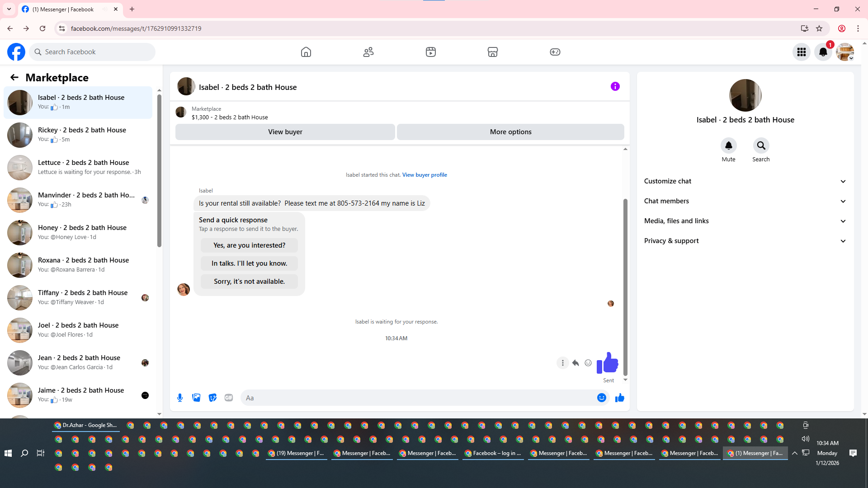The width and height of the screenshot is (868, 488).
Task: Go to the Facebook Home tab
Action: [306, 52]
